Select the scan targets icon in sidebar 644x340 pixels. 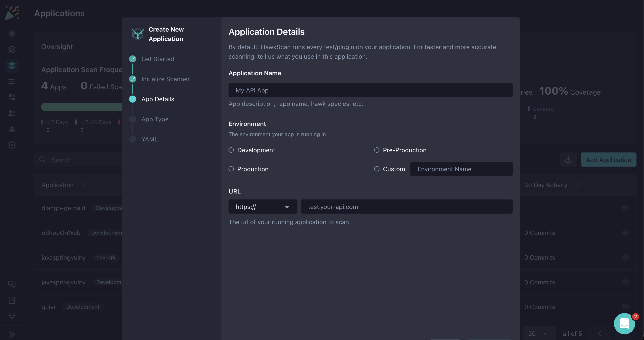pyautogui.click(x=12, y=50)
